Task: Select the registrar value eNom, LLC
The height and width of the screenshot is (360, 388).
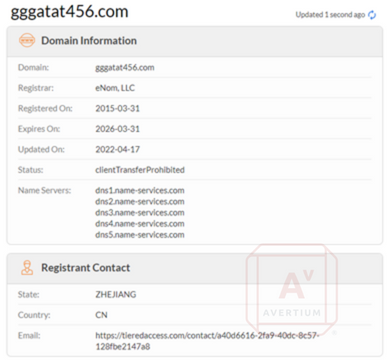Action: [115, 88]
